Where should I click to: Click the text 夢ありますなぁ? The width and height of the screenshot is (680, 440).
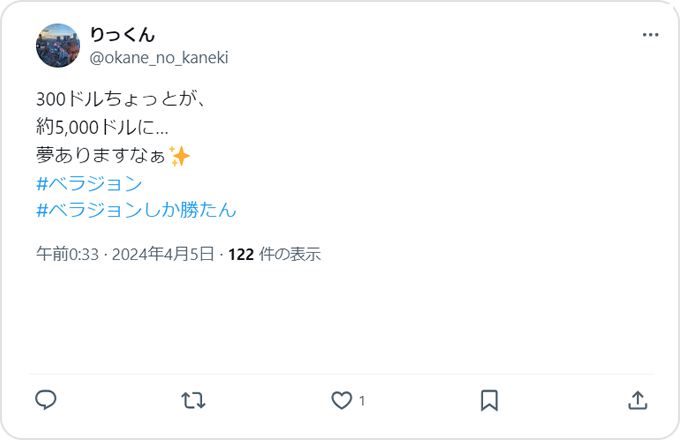click(x=100, y=157)
